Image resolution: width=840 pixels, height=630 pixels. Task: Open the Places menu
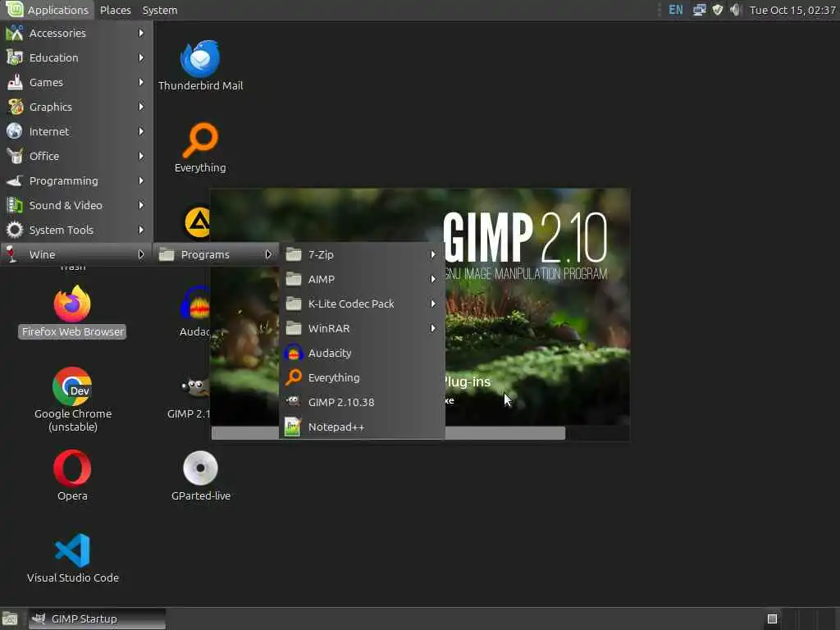[x=115, y=10]
